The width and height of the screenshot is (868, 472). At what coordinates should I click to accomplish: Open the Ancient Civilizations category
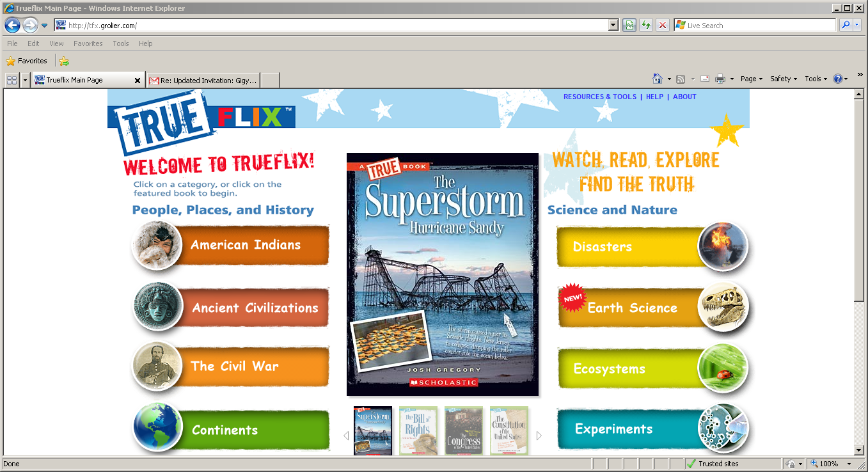point(230,307)
